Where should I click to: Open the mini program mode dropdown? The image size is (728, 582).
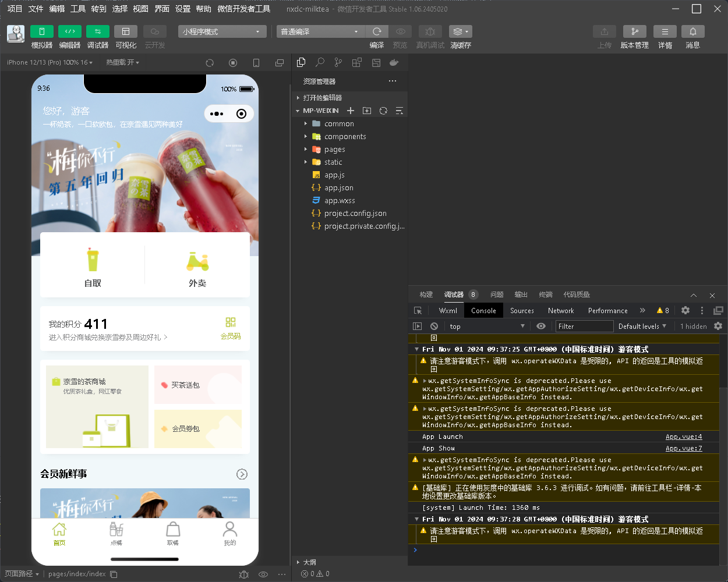pos(222,31)
